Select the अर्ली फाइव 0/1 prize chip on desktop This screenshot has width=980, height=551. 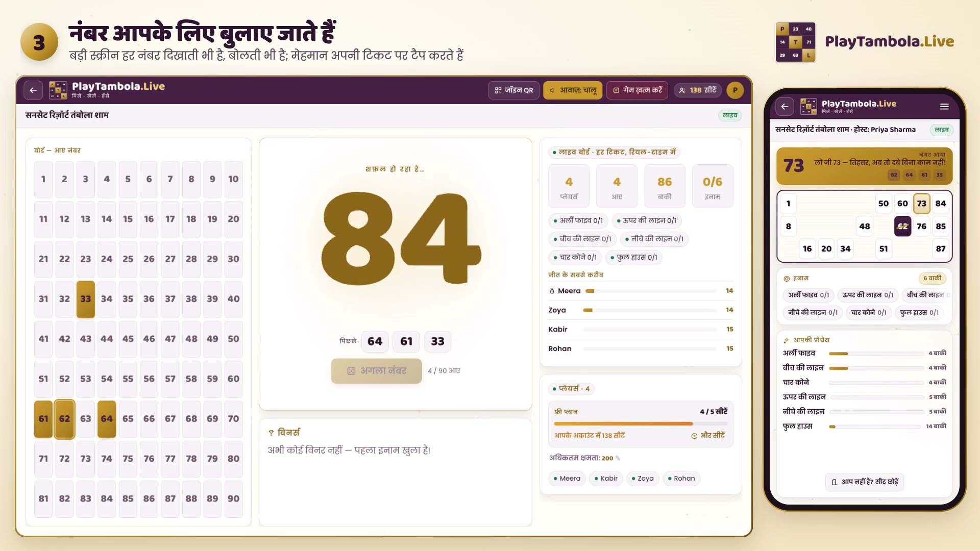pyautogui.click(x=578, y=220)
